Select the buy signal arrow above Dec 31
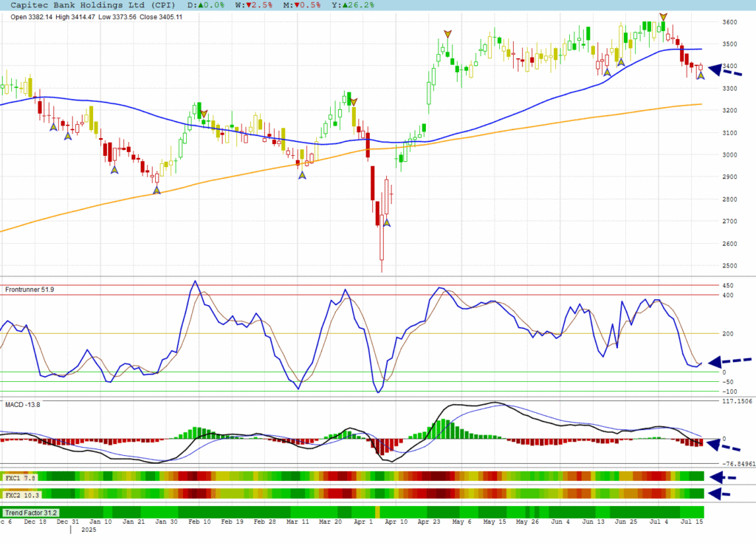This screenshot has width=756, height=543. point(68,136)
